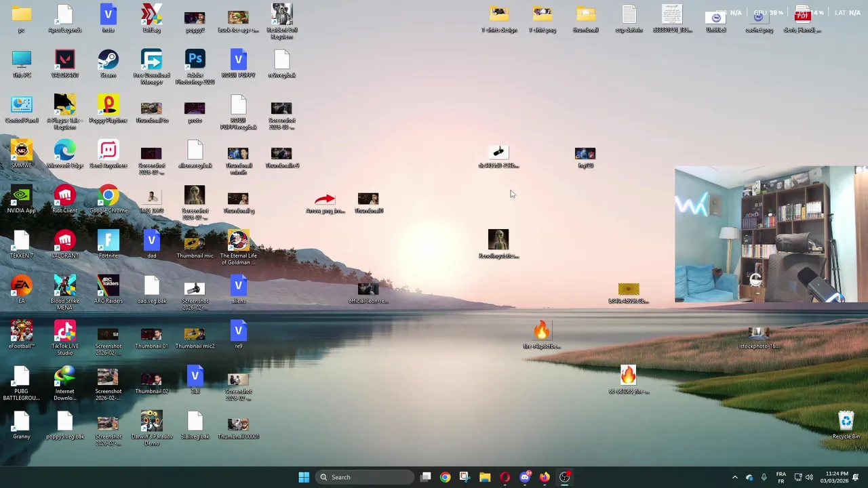The height and width of the screenshot is (488, 868).
Task: Open the Control Panel desktop icon
Action: tap(22, 109)
